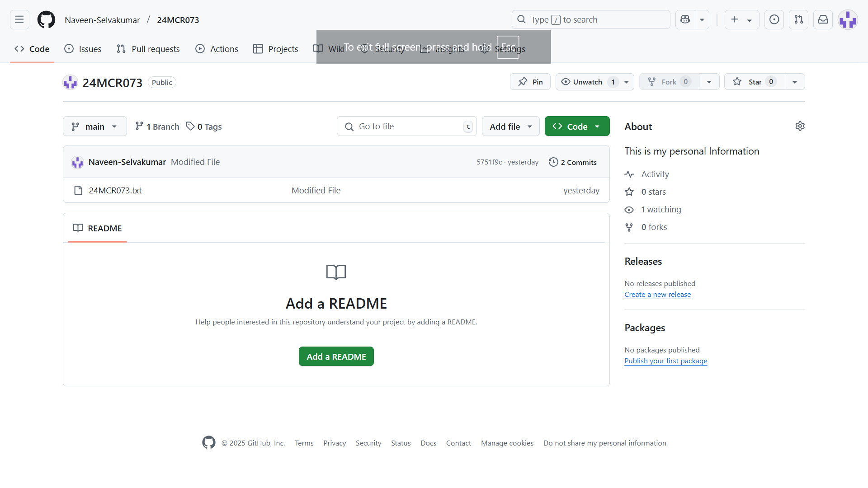
Task: Open the green Code clone dropdown
Action: [x=577, y=127]
